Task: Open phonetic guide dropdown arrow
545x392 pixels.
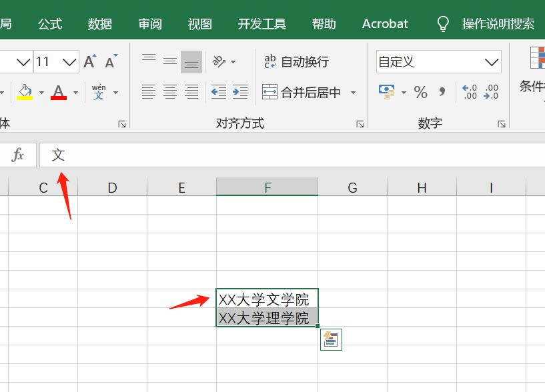Action: click(x=116, y=93)
